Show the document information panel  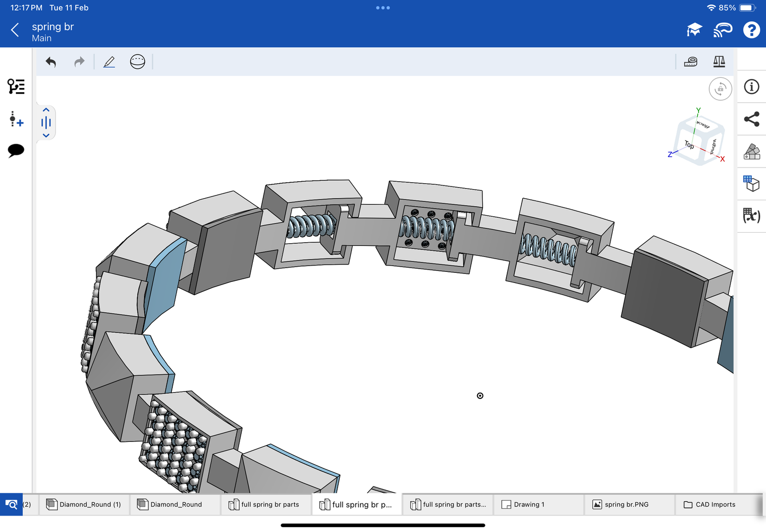click(751, 87)
